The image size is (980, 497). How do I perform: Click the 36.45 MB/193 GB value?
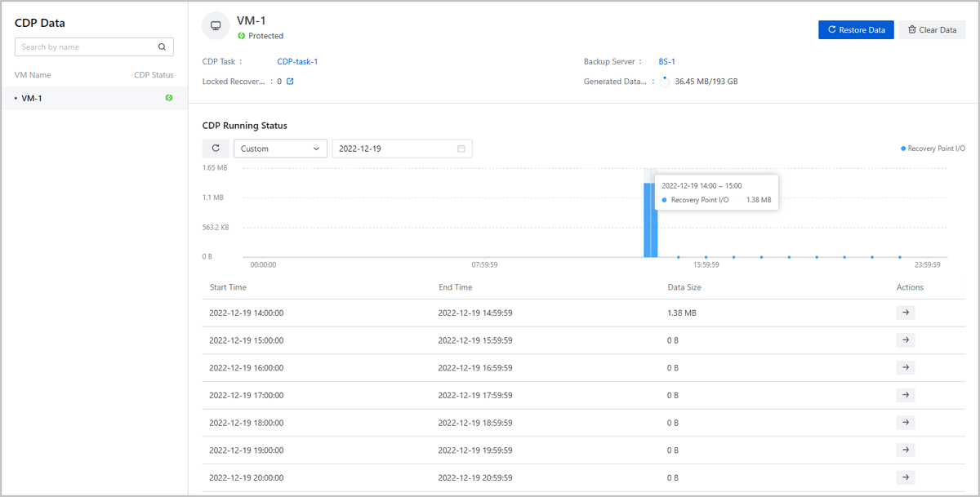pos(706,82)
